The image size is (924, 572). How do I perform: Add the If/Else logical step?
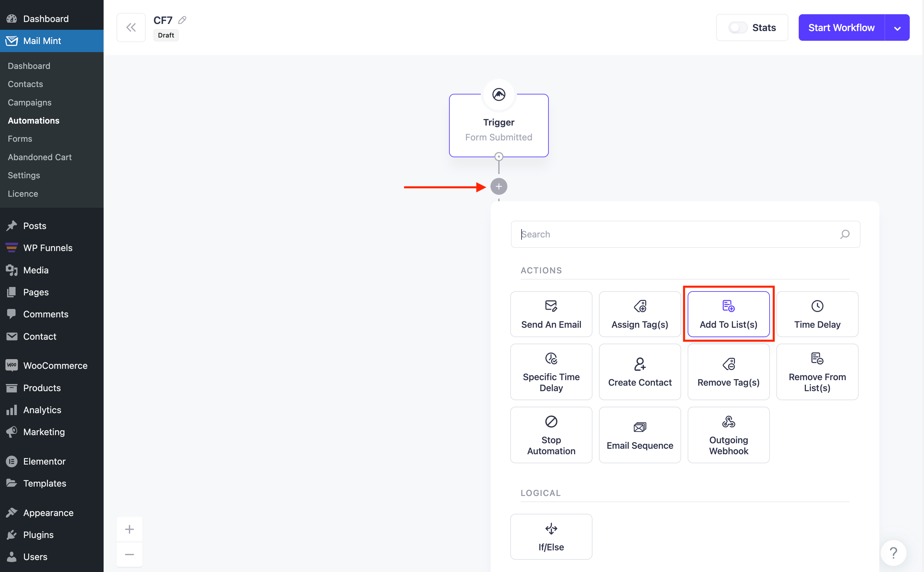551,536
